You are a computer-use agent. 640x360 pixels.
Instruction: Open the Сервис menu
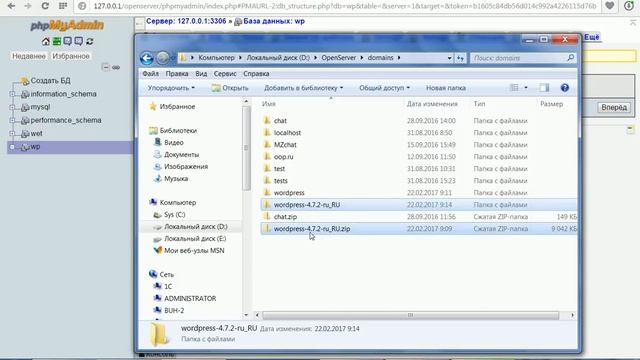point(225,74)
